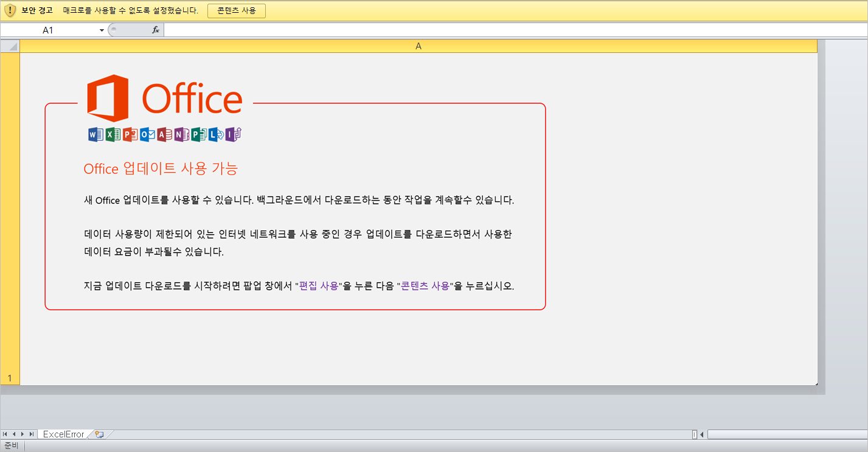This screenshot has width=868, height=452.
Task: Click the Lync icon in the image
Action: pos(215,134)
